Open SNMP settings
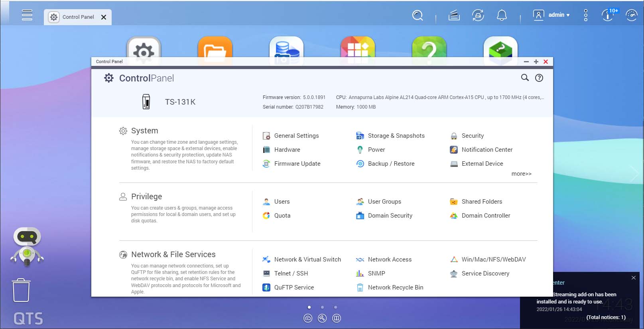 click(x=370, y=274)
